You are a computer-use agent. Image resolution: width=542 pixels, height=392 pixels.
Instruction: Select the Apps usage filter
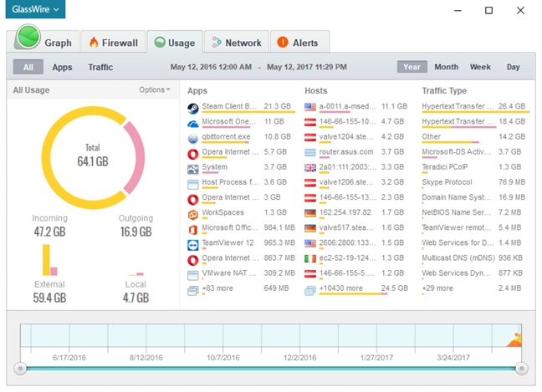[62, 67]
